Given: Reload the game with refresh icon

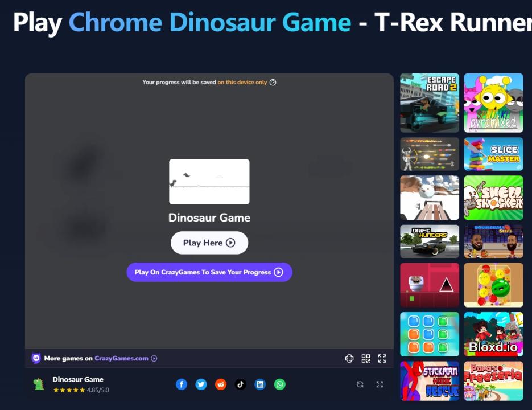Looking at the screenshot, I should (360, 384).
